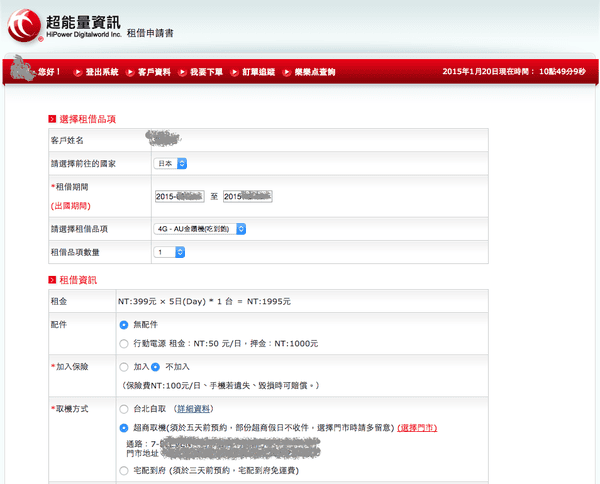This screenshot has height=484, width=600.
Task: Click the red 選擇門市 link
Action: (417, 428)
